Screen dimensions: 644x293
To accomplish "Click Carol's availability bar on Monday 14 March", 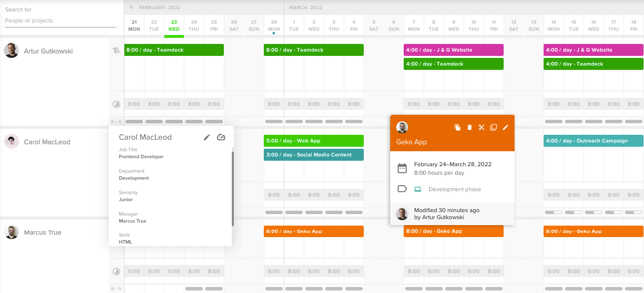I will [554, 213].
